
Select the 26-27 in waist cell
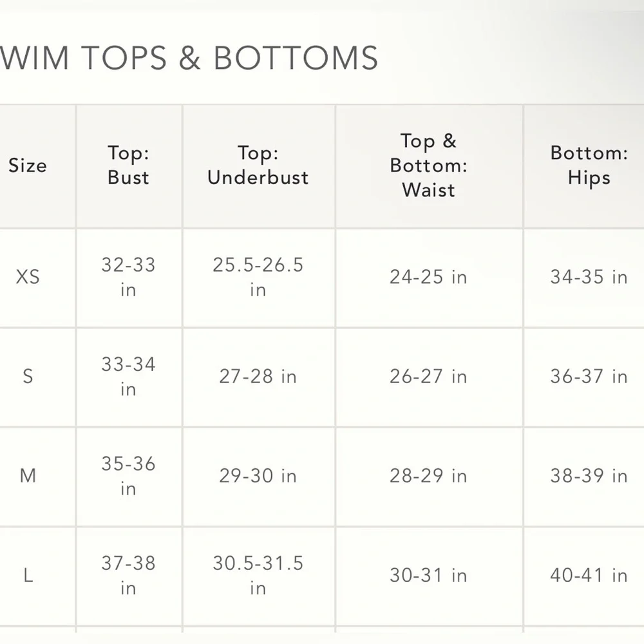428,377
